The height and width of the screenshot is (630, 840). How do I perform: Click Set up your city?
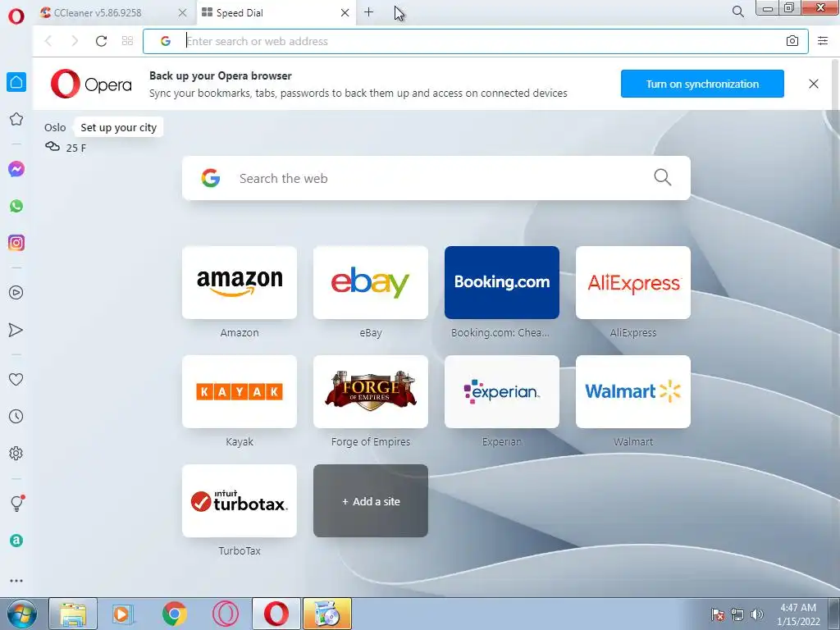pos(118,127)
